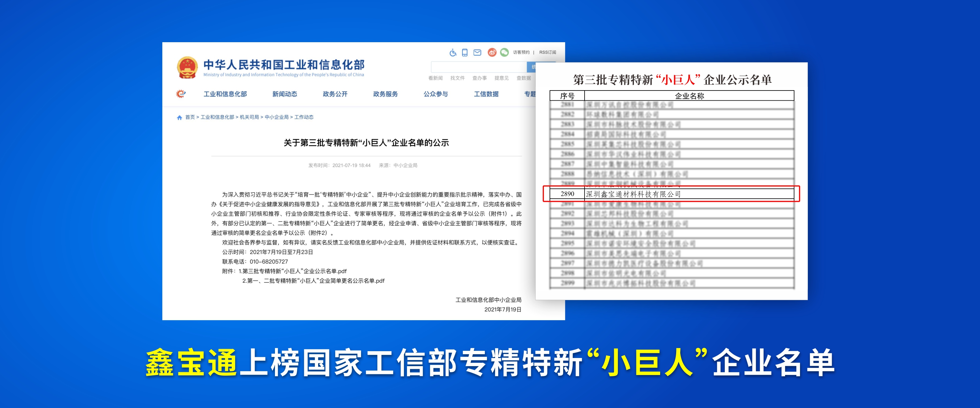Click the wheelchair accessibility icon
Viewport: 980px width, 408px height.
(x=453, y=52)
